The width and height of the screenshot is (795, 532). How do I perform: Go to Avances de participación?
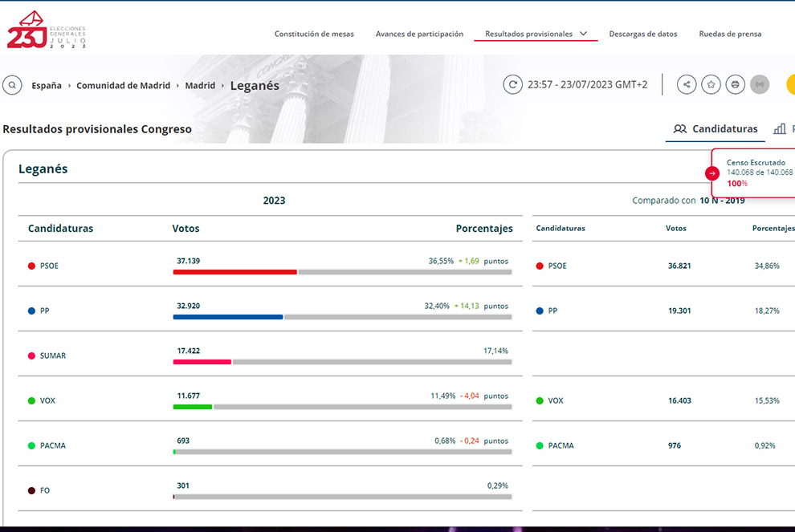point(419,34)
